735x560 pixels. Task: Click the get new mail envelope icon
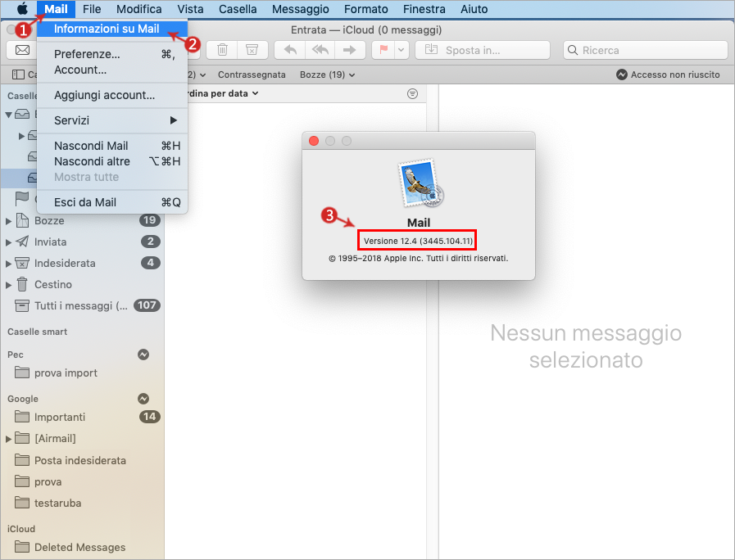tap(22, 50)
